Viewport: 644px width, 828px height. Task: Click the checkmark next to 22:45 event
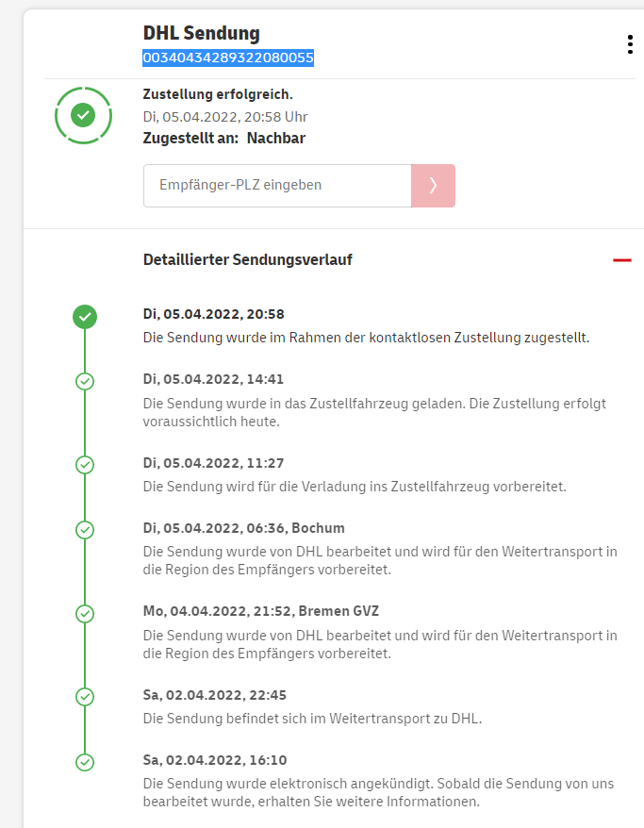[85, 697]
